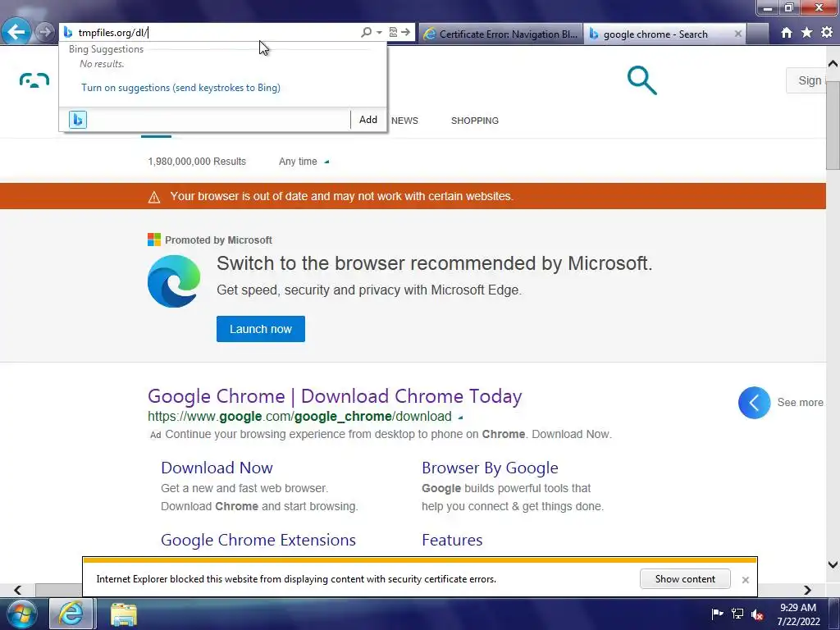The height and width of the screenshot is (630, 840).
Task: Click the Go arrow in address bar
Action: 406,32
